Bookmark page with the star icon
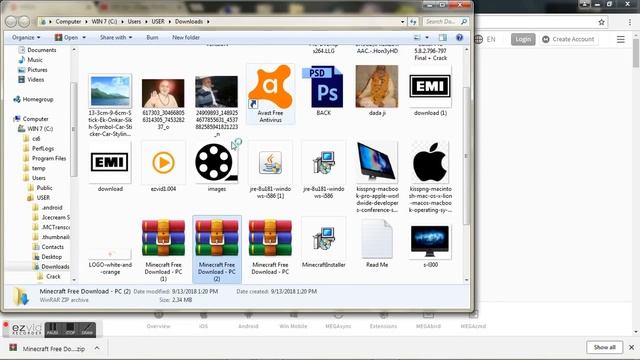Image resolution: width=640 pixels, height=360 pixels. pos(601,22)
